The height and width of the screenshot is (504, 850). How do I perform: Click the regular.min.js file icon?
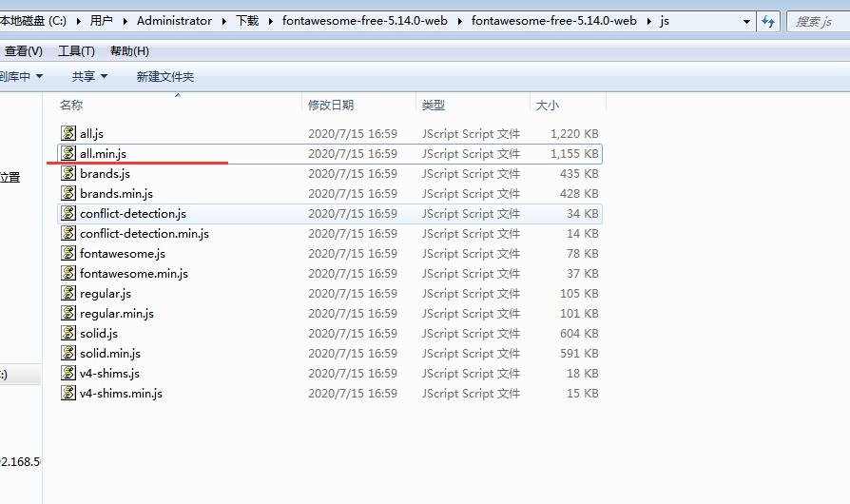pos(68,313)
